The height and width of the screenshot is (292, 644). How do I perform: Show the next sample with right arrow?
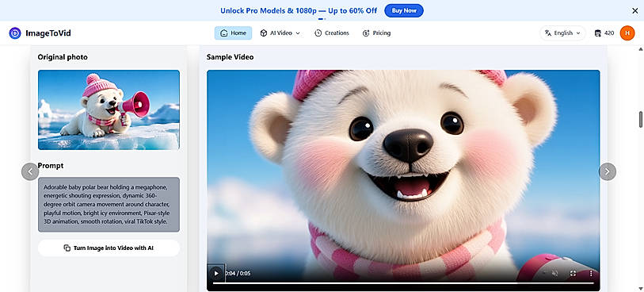tap(608, 171)
